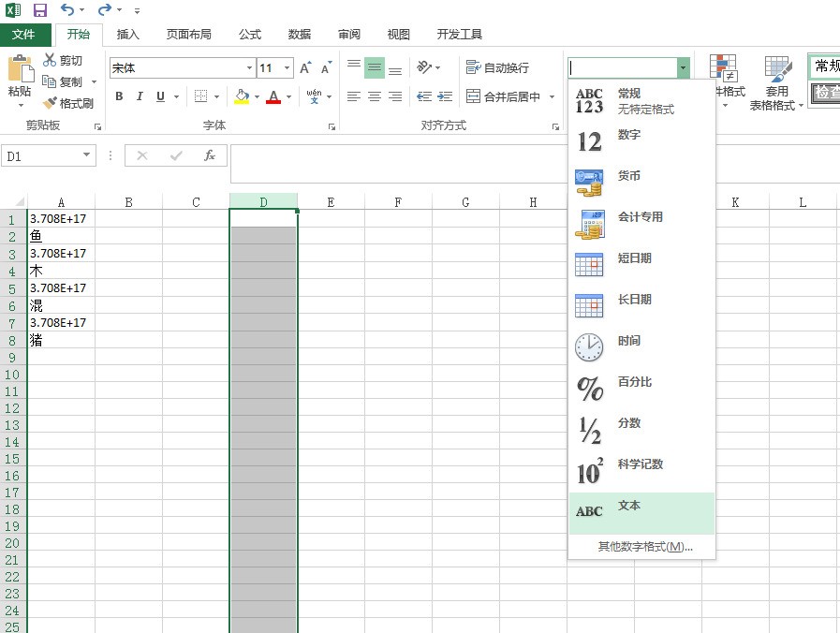Open the Name Box dropdown arrow

tap(87, 156)
